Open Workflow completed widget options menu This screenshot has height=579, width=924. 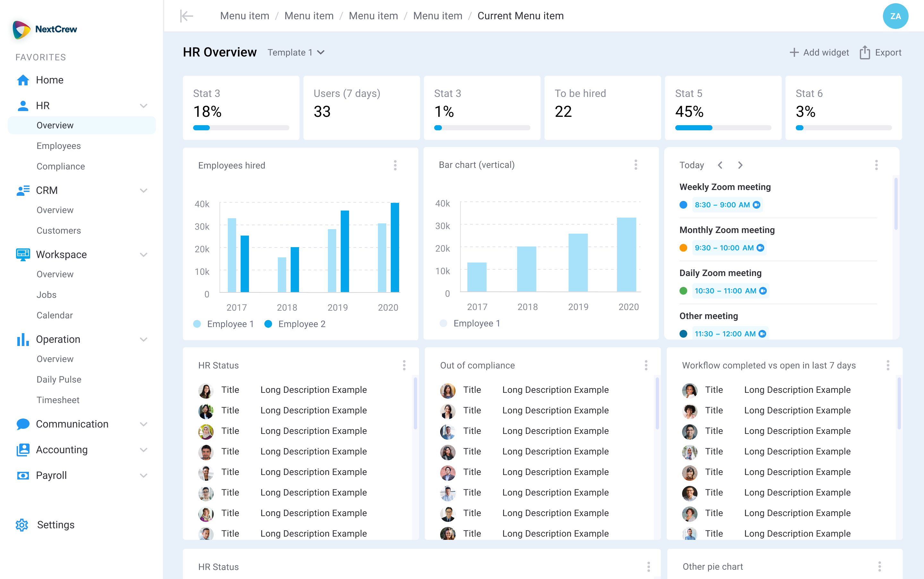888,365
